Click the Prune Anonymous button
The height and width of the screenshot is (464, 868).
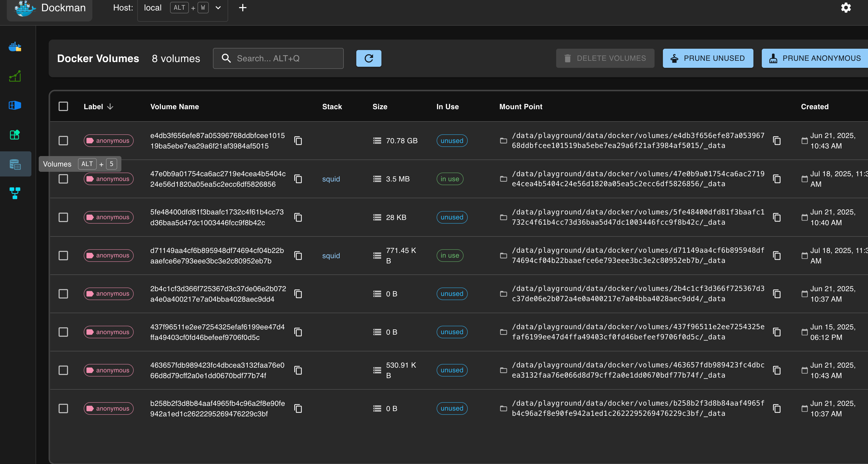[815, 58]
